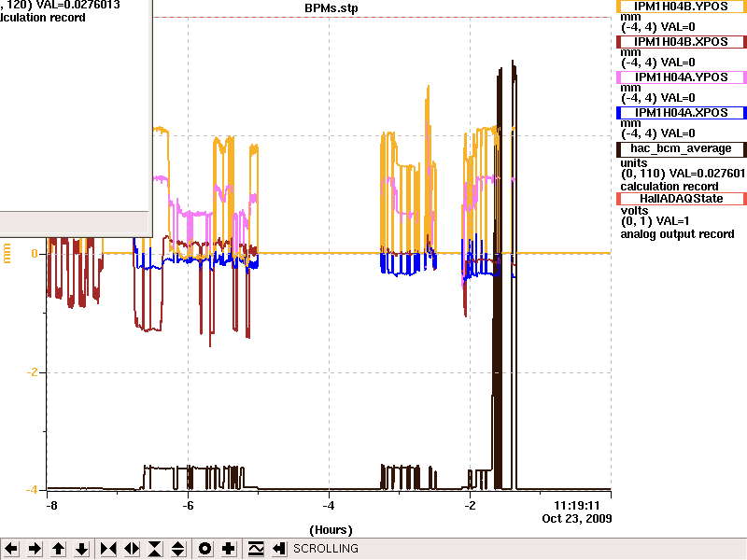
Task: Click the -8 x-axis tick label
Action: click(51, 506)
